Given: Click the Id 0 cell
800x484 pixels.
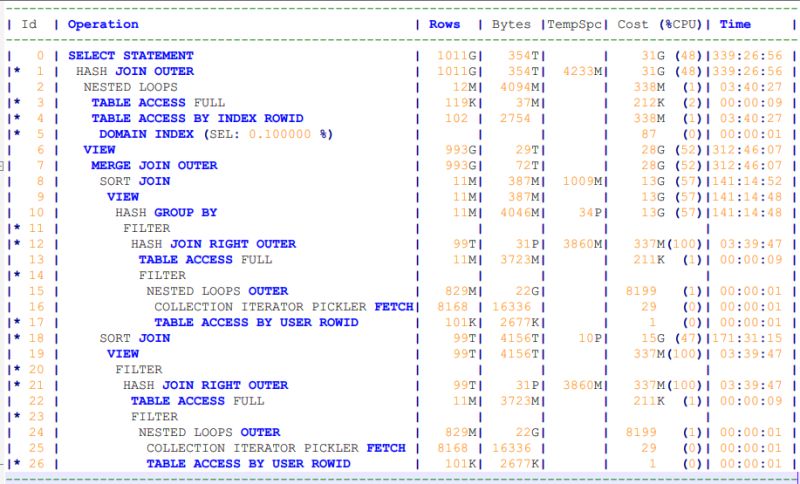Looking at the screenshot, I should pyautogui.click(x=40, y=56).
